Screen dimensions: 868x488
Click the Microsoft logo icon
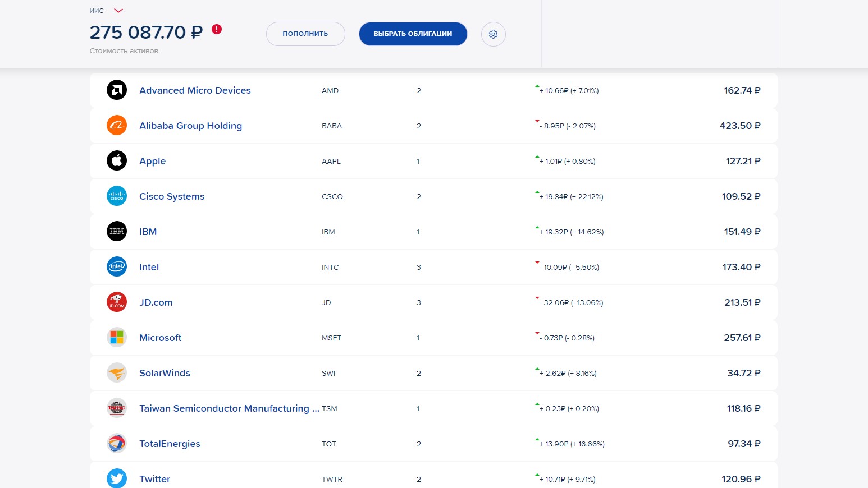pos(117,337)
